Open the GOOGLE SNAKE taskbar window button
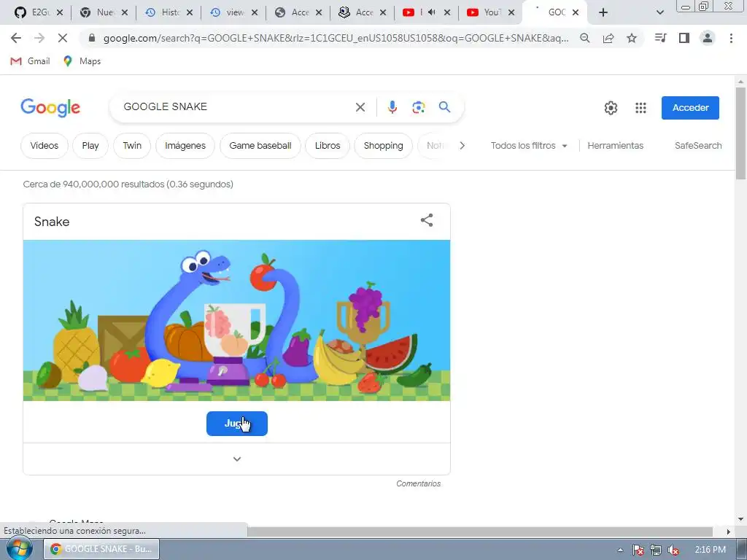747x560 pixels. pos(101,549)
